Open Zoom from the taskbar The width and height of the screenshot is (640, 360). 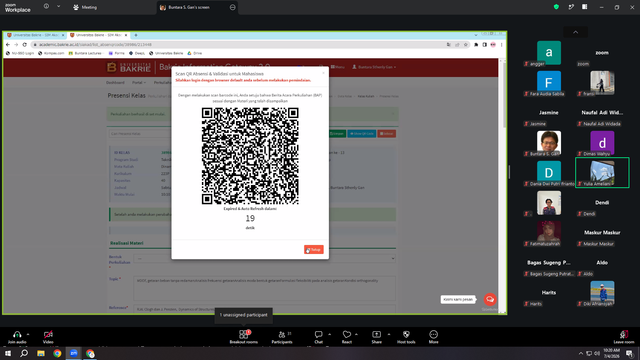(73, 353)
